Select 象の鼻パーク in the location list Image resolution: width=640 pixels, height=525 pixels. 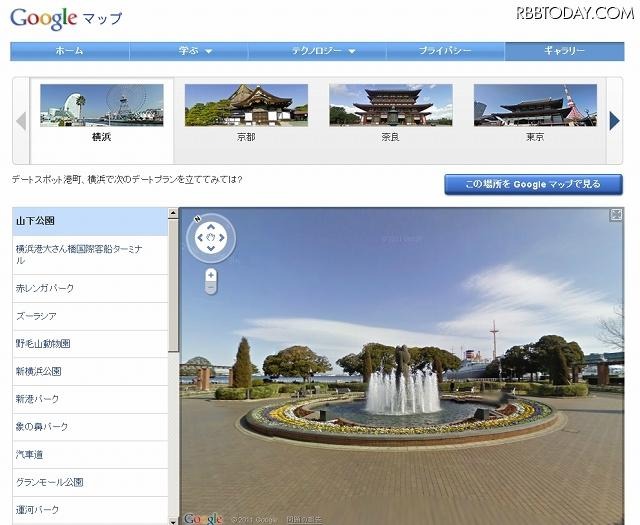point(90,427)
